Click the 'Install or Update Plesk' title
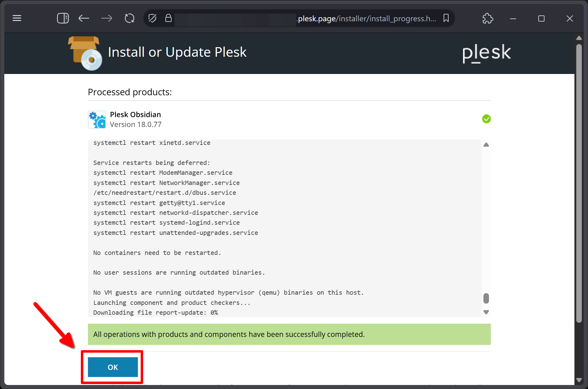 point(177,52)
